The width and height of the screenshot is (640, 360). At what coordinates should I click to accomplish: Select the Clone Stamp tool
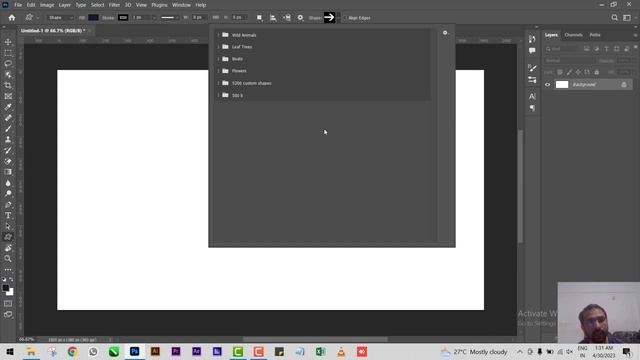[8, 140]
